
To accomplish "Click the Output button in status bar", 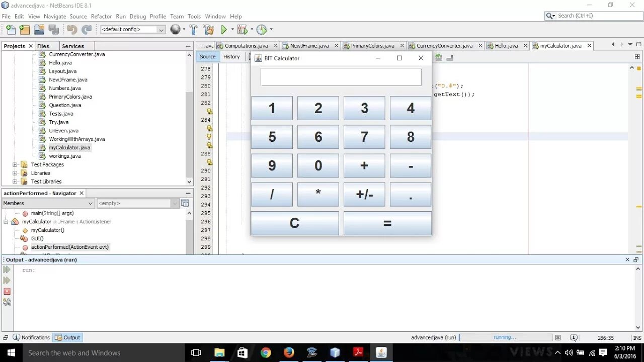I will coord(68,338).
